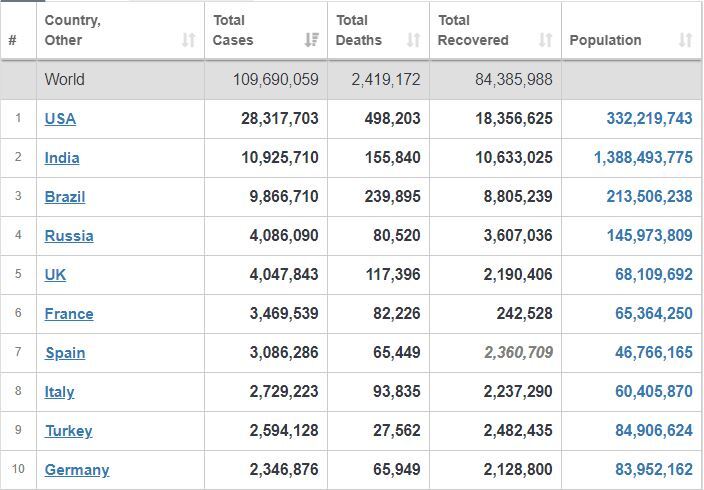The width and height of the screenshot is (704, 490).
Task: Sort by Total Cases using its sort icon
Action: (312, 40)
